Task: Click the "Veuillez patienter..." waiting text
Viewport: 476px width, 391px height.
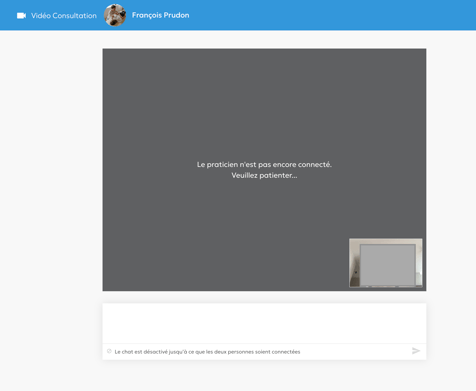Action: pyautogui.click(x=264, y=175)
